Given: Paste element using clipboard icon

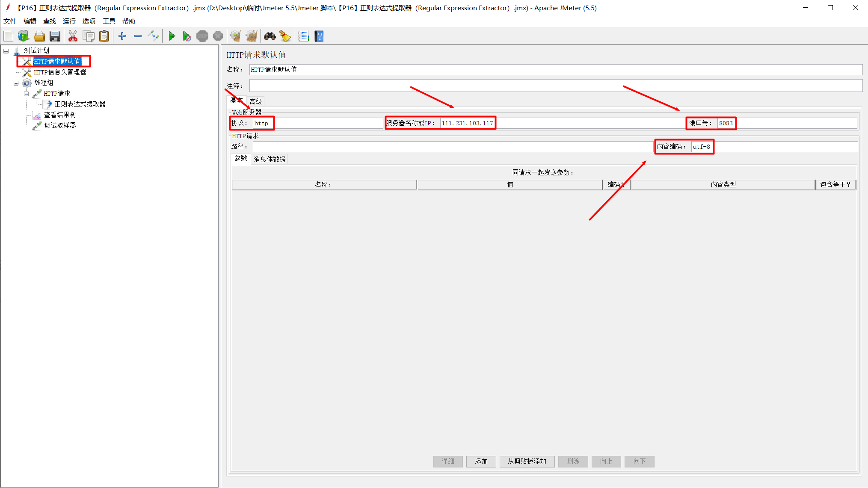Looking at the screenshot, I should pyautogui.click(x=104, y=36).
